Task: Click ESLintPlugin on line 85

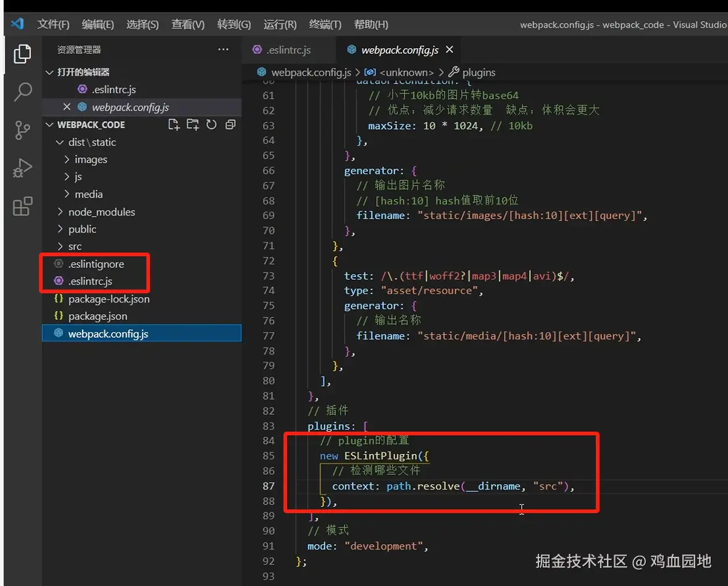Action: pos(380,456)
